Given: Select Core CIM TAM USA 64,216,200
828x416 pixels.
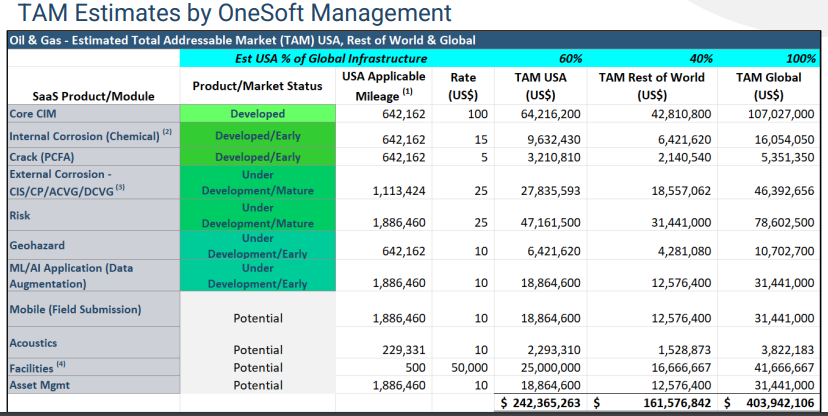Looking at the screenshot, I should tap(550, 114).
